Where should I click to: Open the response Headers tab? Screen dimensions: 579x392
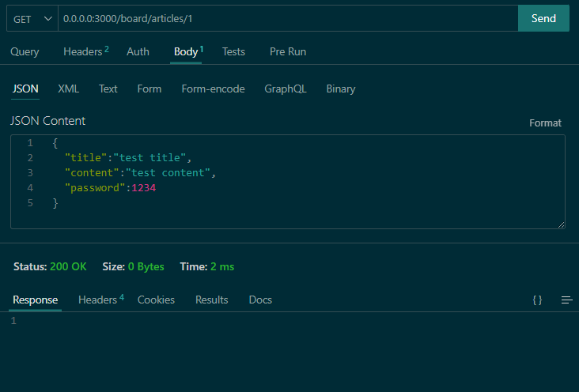point(100,300)
